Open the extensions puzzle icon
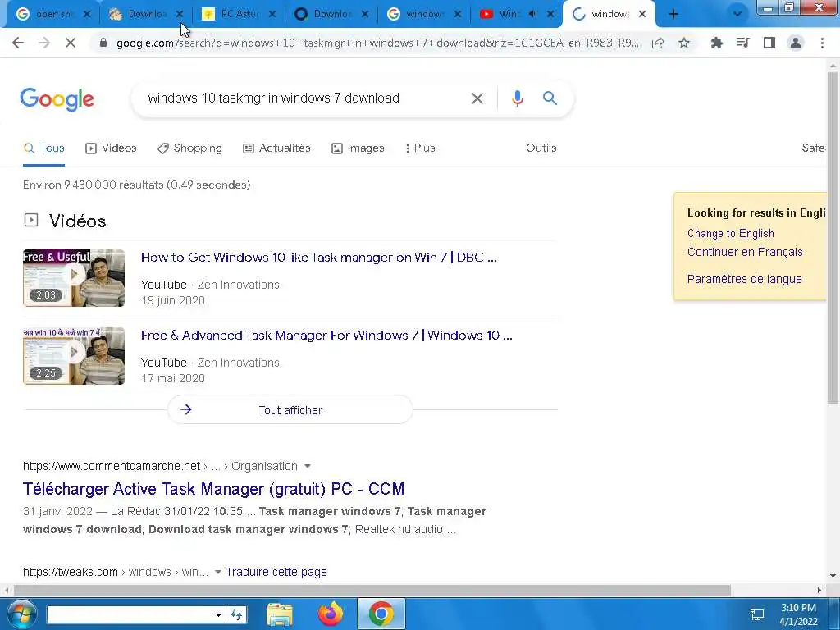 (x=717, y=43)
